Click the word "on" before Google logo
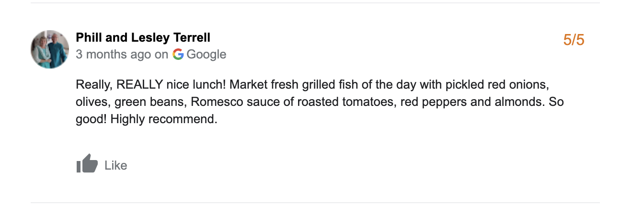Viewport: 644px width, 207px height. 161,54
